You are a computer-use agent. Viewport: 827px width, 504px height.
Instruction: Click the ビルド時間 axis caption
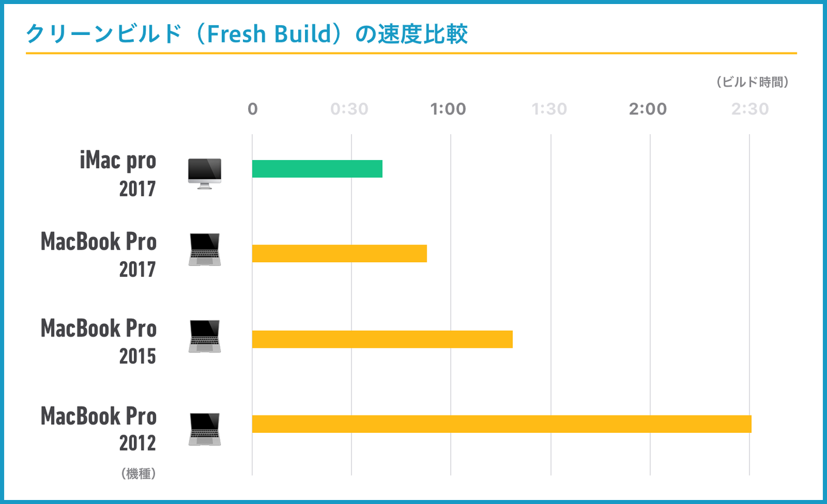pyautogui.click(x=752, y=82)
